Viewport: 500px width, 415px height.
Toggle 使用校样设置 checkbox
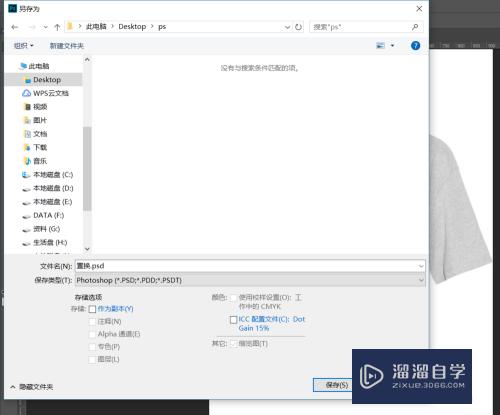[x=233, y=298]
